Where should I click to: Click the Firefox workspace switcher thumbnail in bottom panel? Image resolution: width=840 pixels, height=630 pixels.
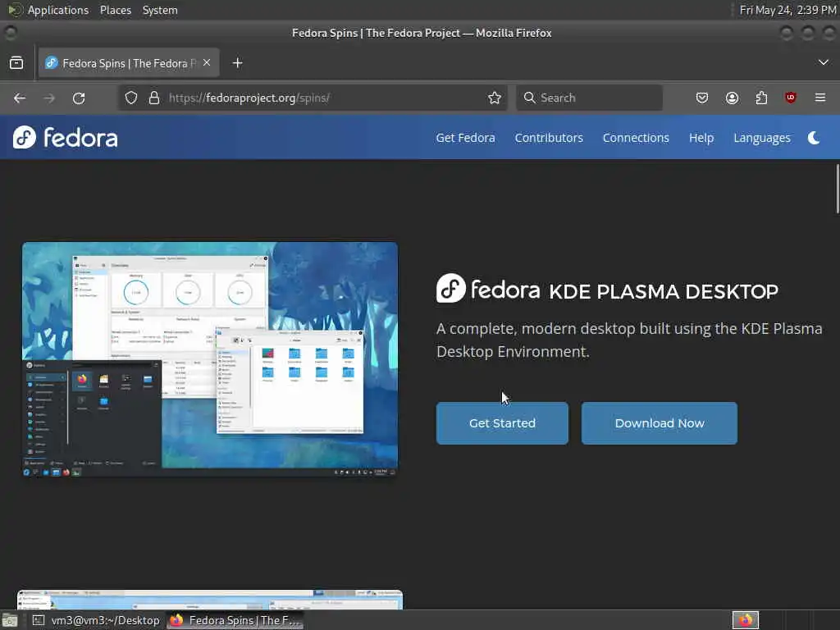746,620
